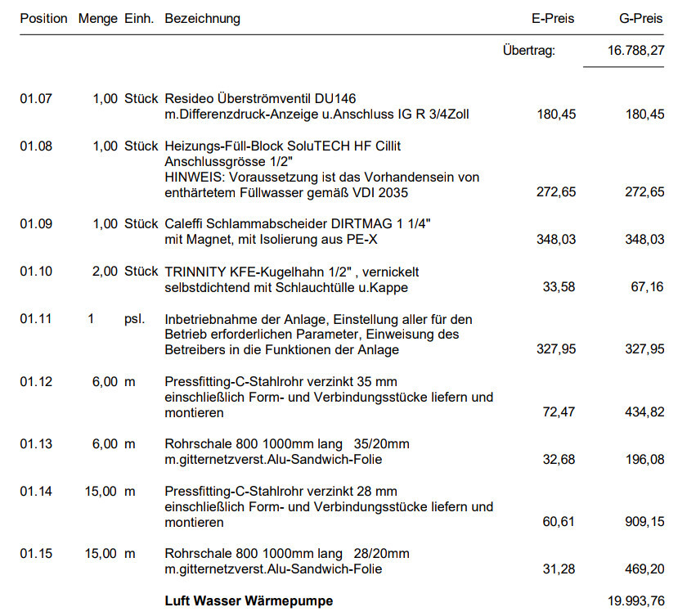Click the HINWEIS note in position 01.08
Viewport: 696px width, 616px height.
tap(321, 177)
